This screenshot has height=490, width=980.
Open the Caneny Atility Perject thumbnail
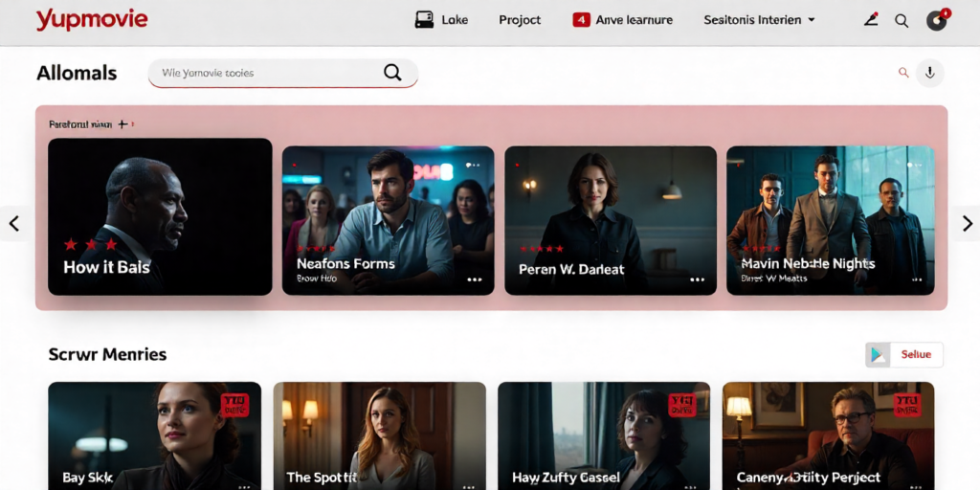pos(828,435)
